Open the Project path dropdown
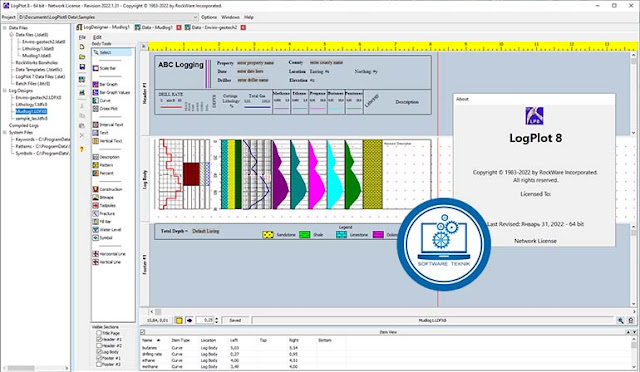The height and width of the screenshot is (372, 640). point(195,17)
